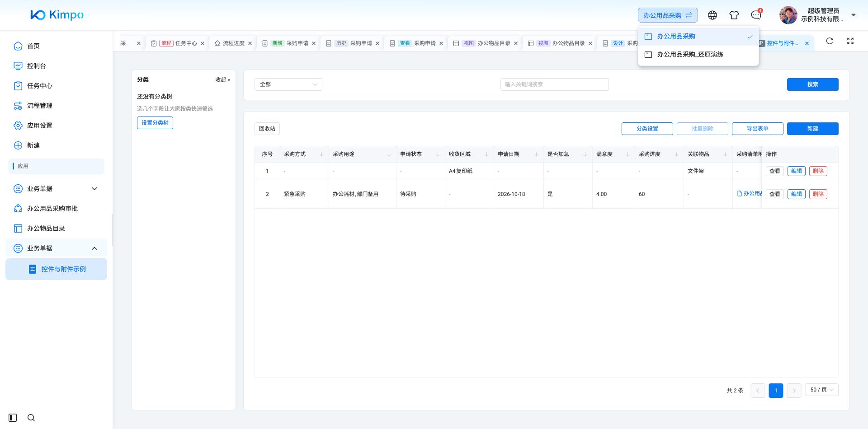
Task: Click 删除 for row 1
Action: pyautogui.click(x=818, y=171)
